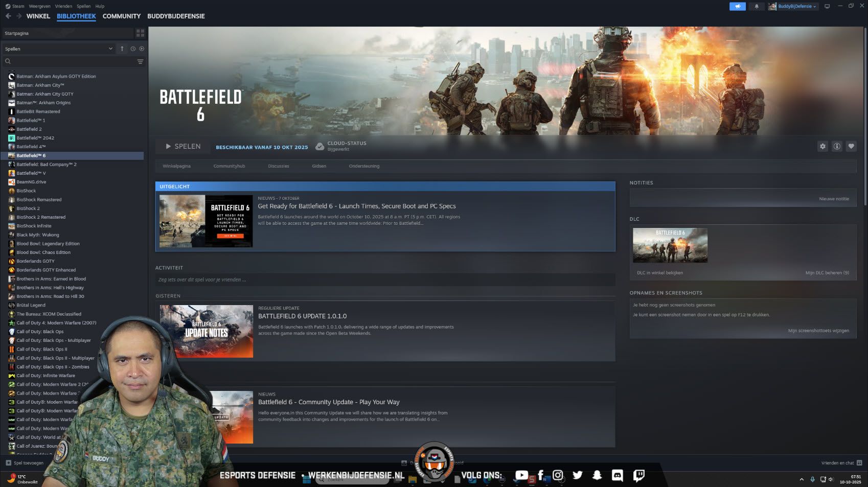Expand the Spellen library filter dropdown
868x487 pixels.
[58, 49]
